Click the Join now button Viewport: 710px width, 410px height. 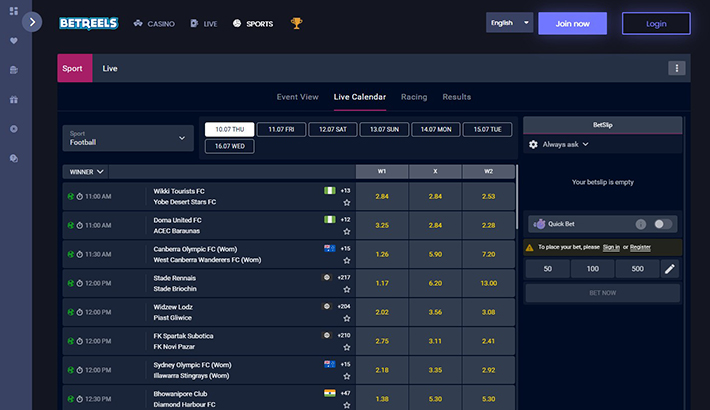point(572,24)
